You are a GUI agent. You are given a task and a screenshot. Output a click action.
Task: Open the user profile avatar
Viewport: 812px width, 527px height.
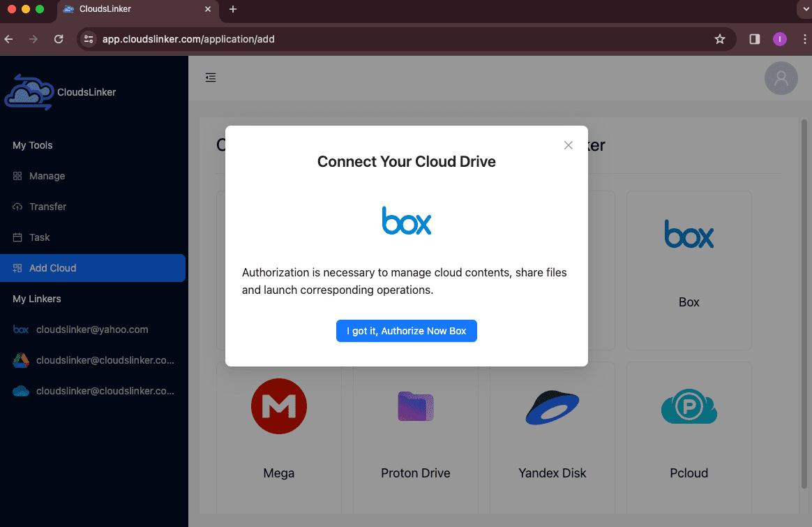click(781, 78)
